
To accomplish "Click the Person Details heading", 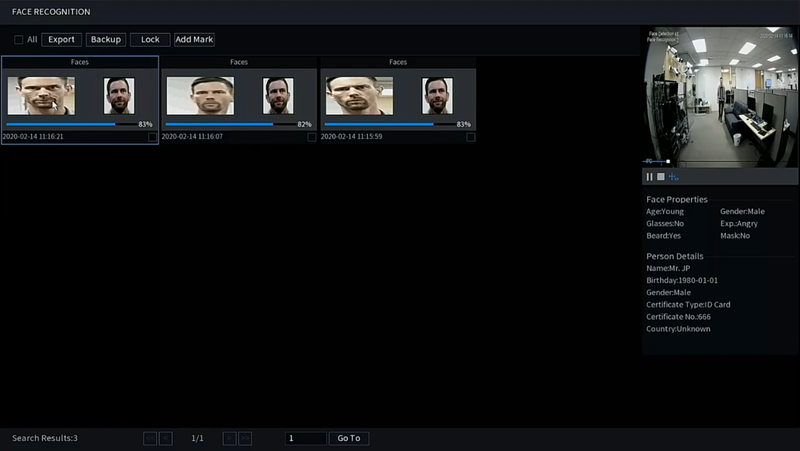I will click(x=674, y=256).
